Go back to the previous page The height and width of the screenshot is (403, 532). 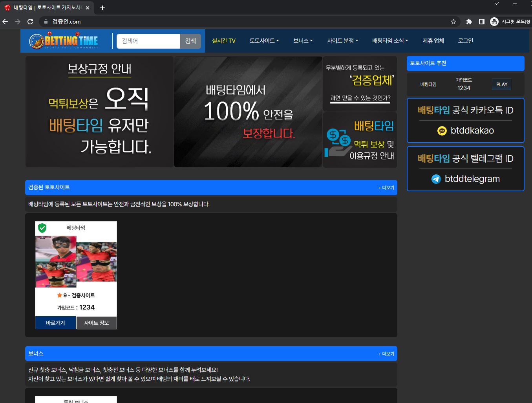pyautogui.click(x=5, y=22)
